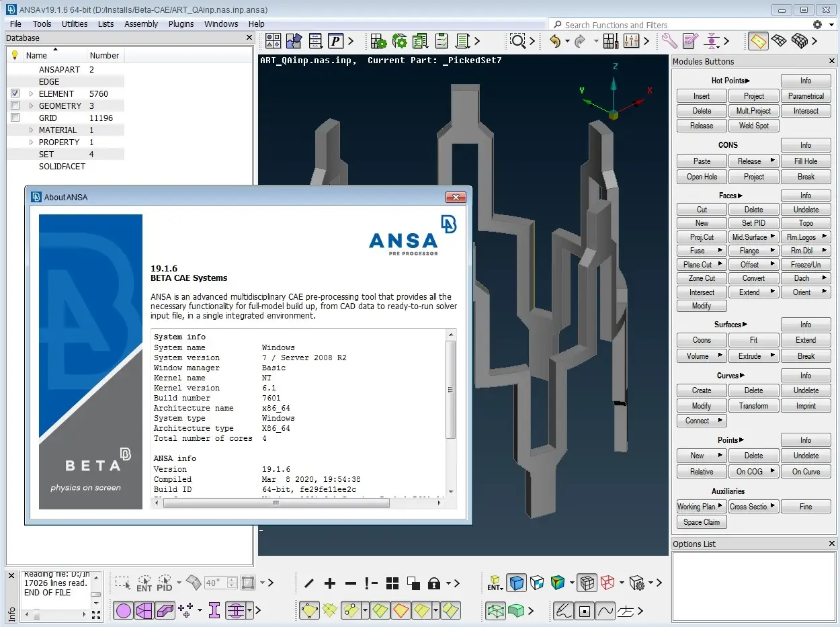This screenshot has width=840, height=627.
Task: Click the ENT entity selection icon at bottom left
Action: [x=144, y=583]
